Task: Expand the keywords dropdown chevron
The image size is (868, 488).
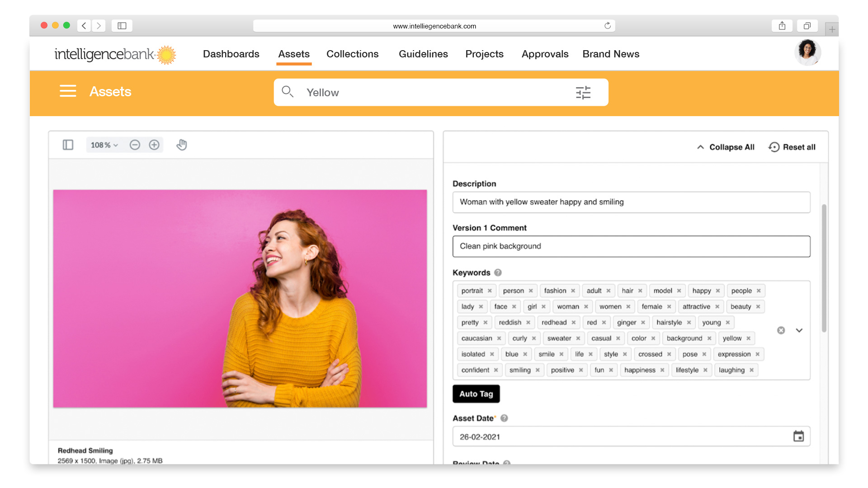Action: click(799, 330)
